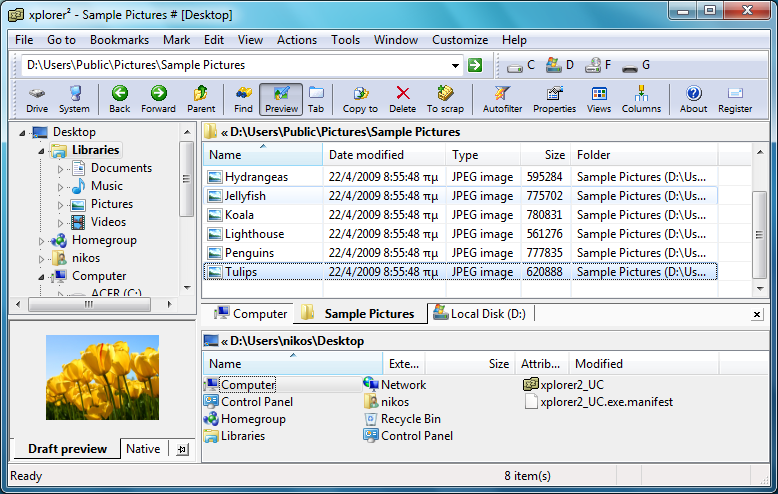Open the About dialog icon
The height and width of the screenshot is (494, 778).
click(x=693, y=99)
